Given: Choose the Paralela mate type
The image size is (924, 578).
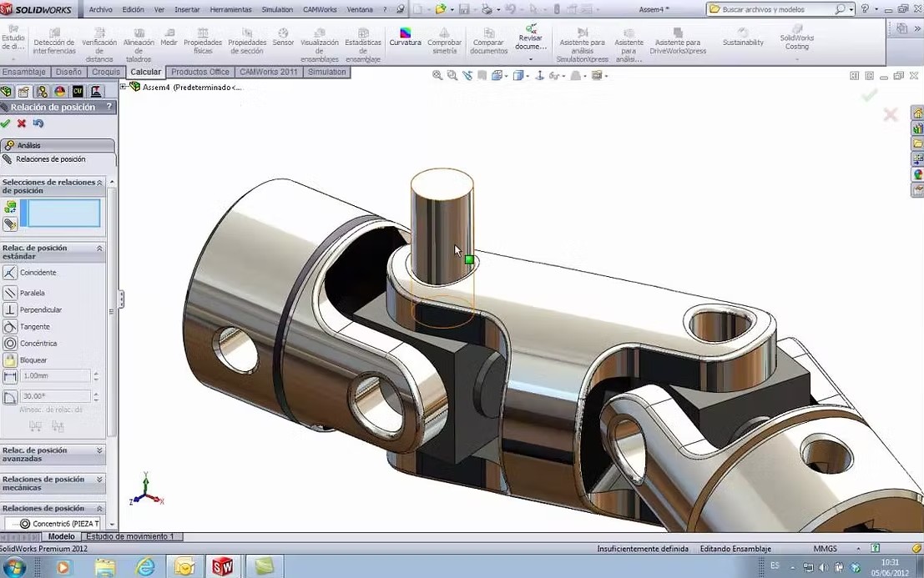Looking at the screenshot, I should click(10, 293).
